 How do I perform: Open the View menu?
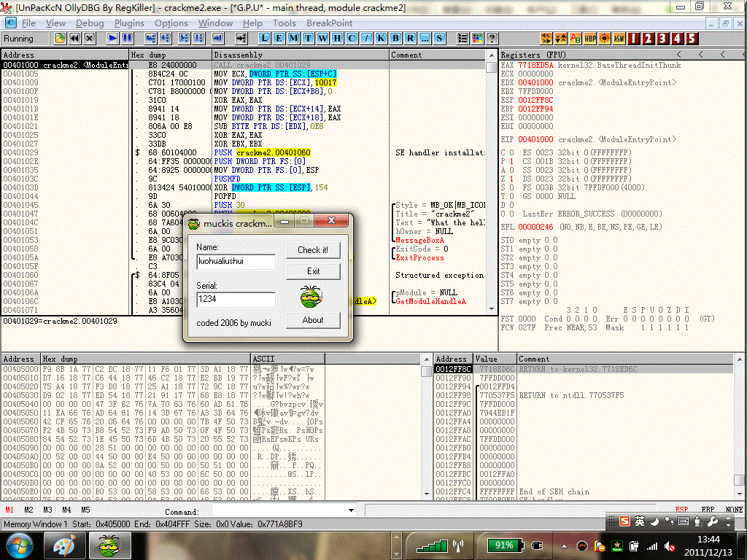click(55, 23)
